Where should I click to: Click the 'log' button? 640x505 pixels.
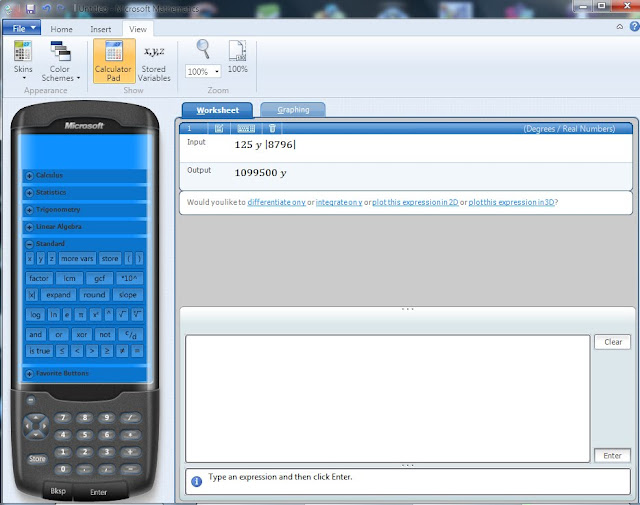pos(36,315)
